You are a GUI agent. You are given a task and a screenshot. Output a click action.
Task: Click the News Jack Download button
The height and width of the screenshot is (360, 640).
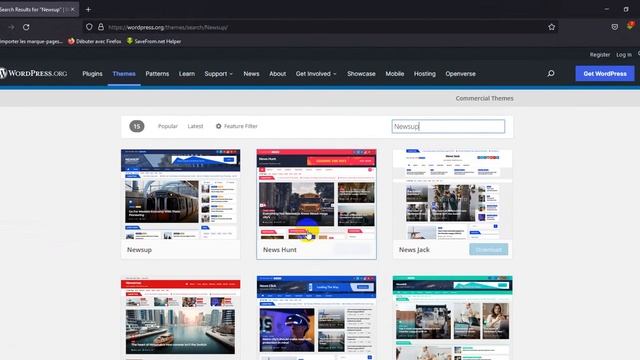click(x=489, y=249)
